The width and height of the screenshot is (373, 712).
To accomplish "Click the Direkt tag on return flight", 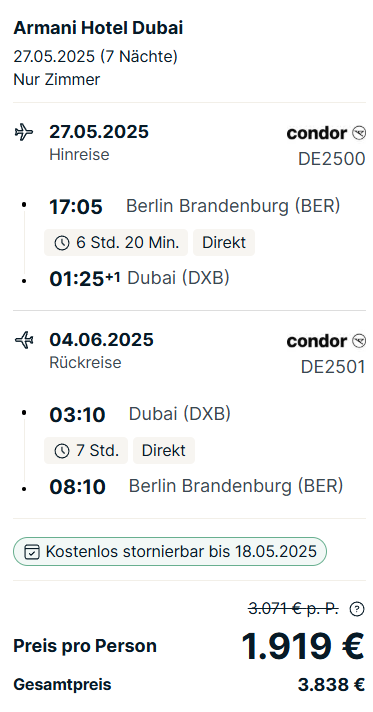I will (x=164, y=450).
